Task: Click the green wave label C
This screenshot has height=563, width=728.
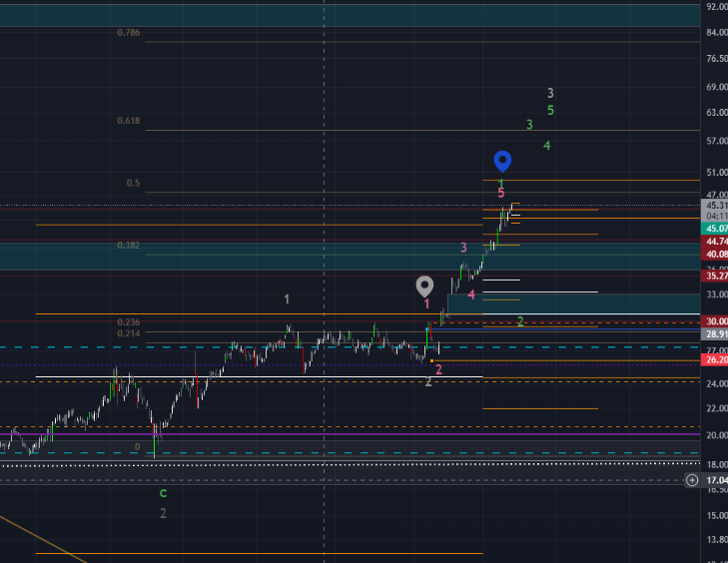Action: (164, 493)
